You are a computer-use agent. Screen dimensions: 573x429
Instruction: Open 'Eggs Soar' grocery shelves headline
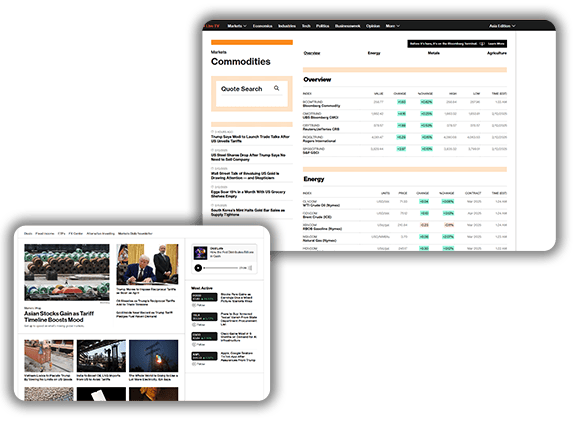click(x=248, y=194)
